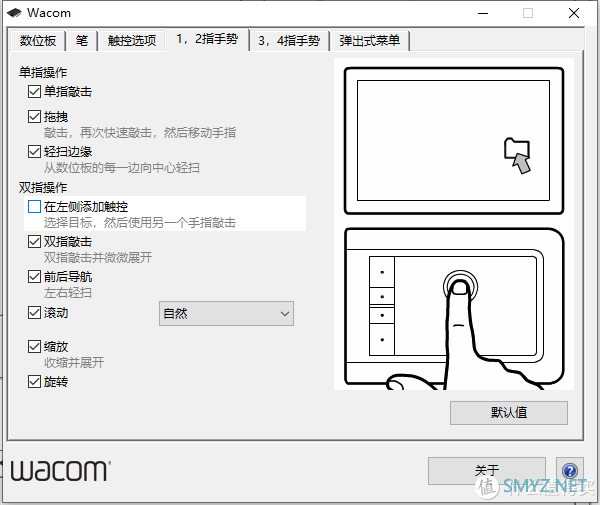This screenshot has height=505, width=600.
Task: Click the 选择目标，然后使用另一个手指敲击 description
Action: (x=140, y=223)
